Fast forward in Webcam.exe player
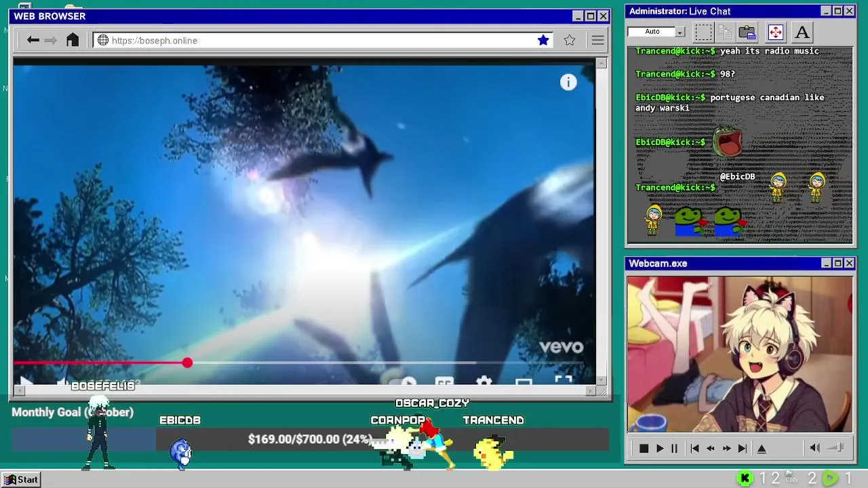This screenshot has width=868, height=488. (726, 448)
